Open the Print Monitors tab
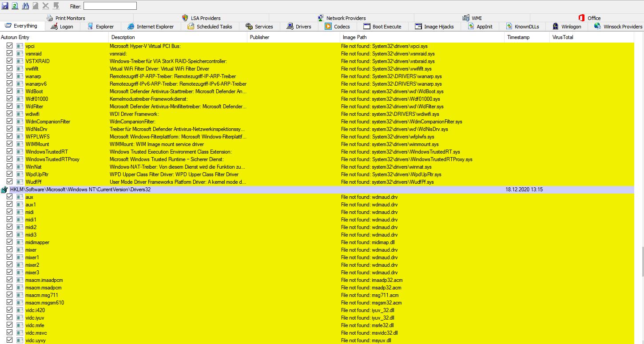 tap(66, 18)
